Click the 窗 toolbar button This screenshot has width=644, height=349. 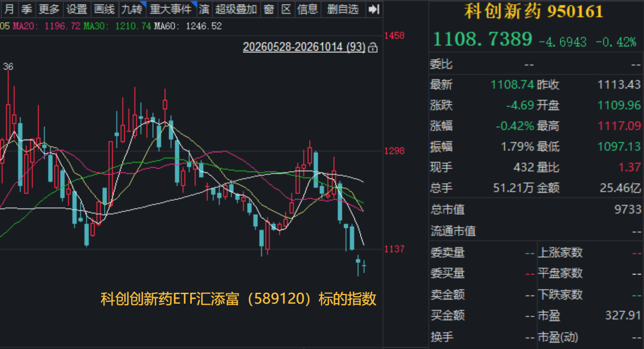[x=269, y=9]
